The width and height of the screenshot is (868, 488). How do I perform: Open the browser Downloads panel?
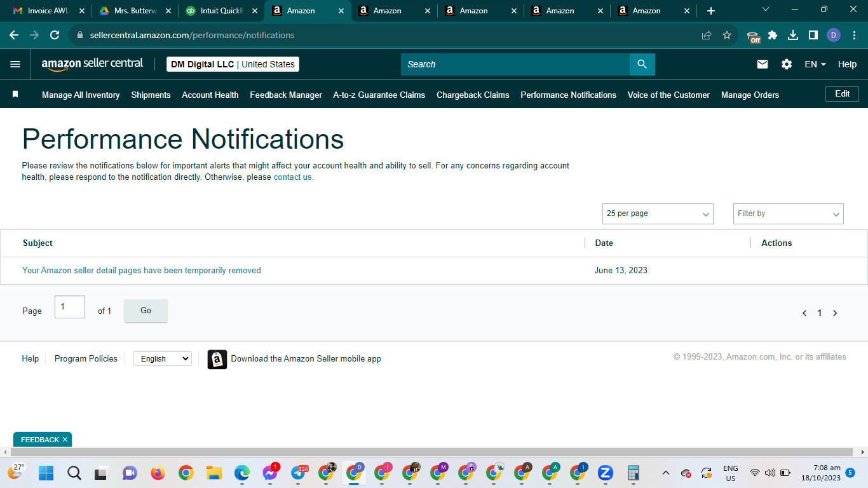click(793, 36)
